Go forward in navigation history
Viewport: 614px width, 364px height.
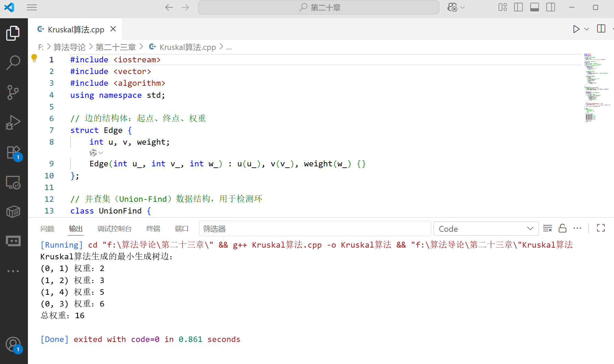(x=185, y=7)
